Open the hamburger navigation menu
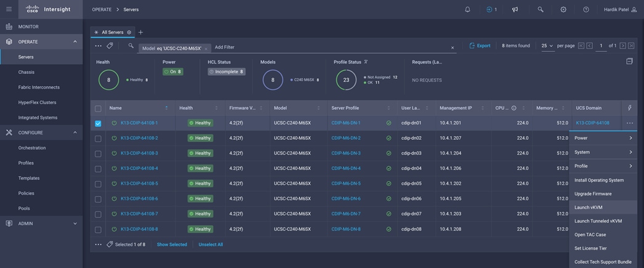The width and height of the screenshot is (644, 268). pos(9,9)
